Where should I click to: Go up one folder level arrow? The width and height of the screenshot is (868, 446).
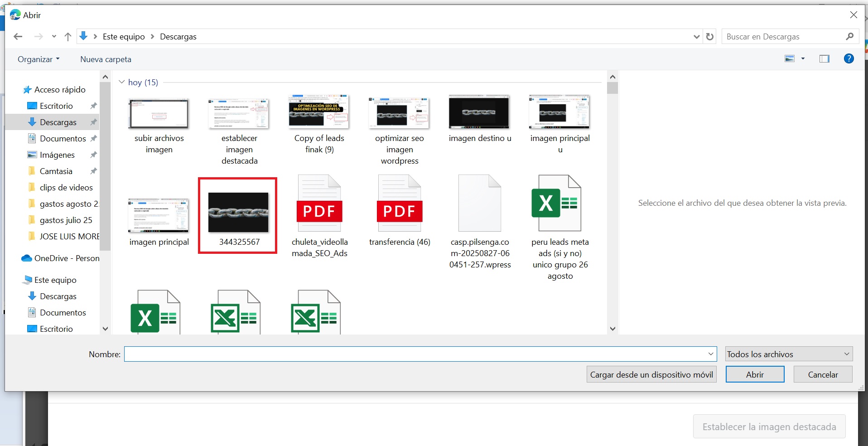point(68,37)
